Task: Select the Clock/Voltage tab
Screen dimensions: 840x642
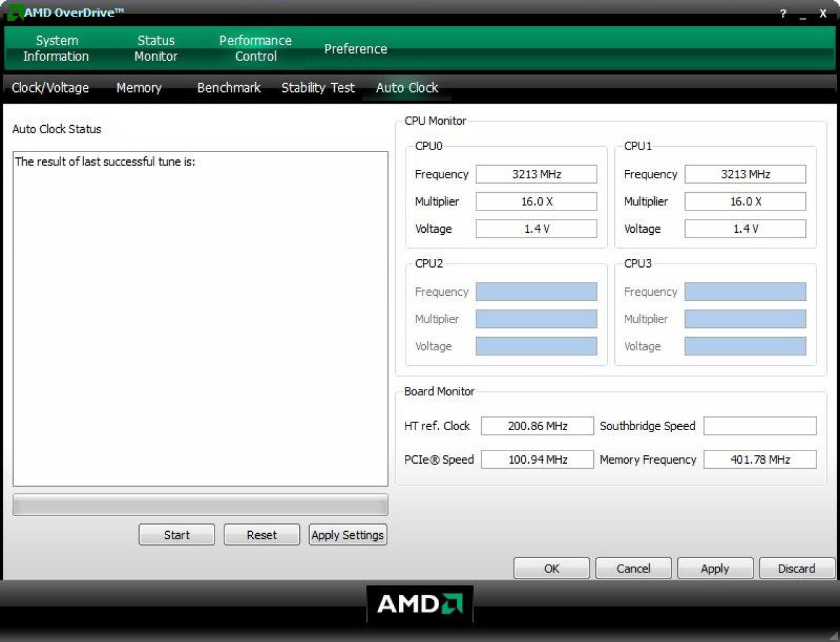Action: 51,88
